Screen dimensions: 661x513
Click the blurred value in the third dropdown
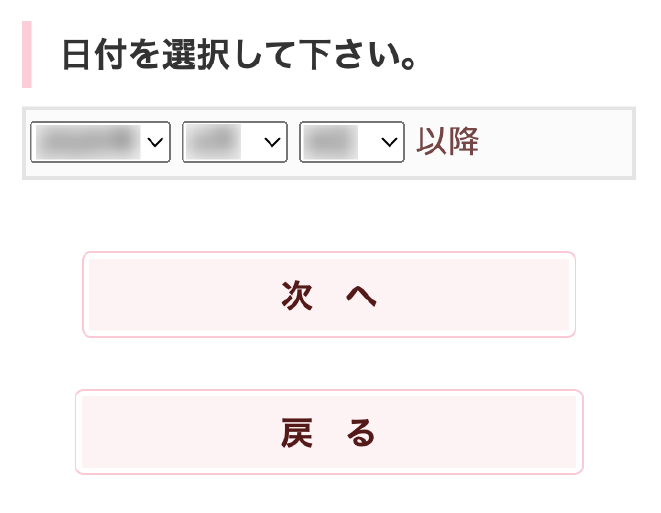point(330,142)
